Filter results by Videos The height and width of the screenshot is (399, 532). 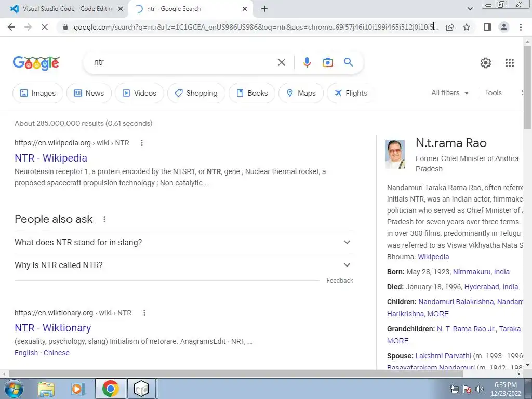tap(139, 93)
